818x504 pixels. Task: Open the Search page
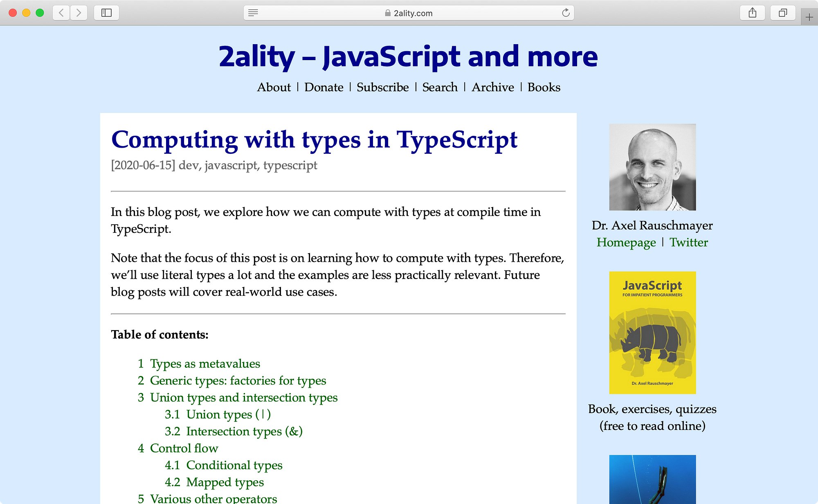pyautogui.click(x=440, y=87)
